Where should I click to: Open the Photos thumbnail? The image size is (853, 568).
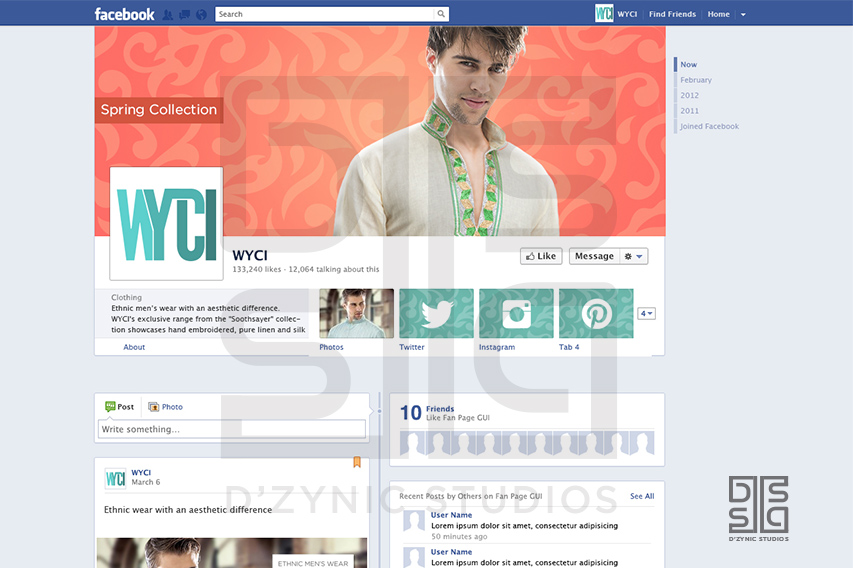click(356, 314)
